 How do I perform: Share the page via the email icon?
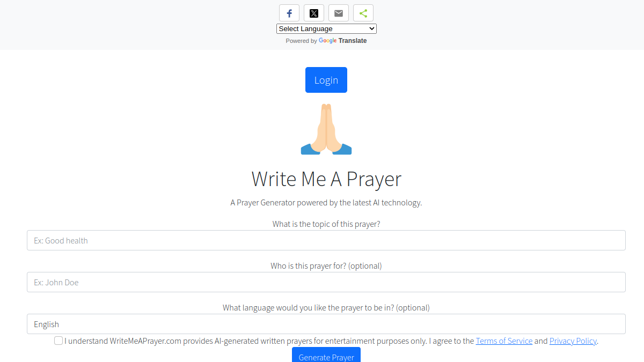point(339,13)
